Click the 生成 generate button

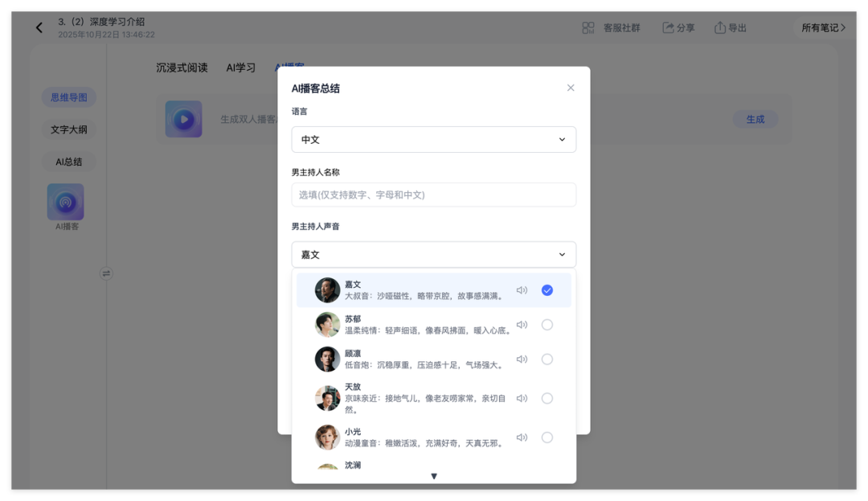click(755, 118)
